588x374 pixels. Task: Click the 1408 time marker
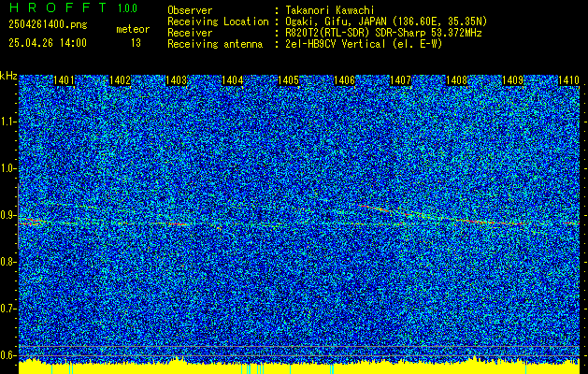click(457, 79)
